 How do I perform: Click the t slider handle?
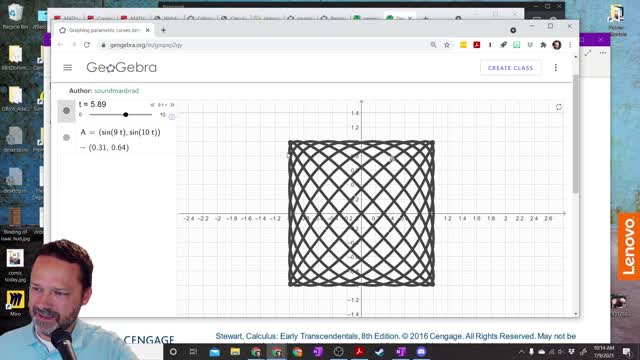pos(126,115)
